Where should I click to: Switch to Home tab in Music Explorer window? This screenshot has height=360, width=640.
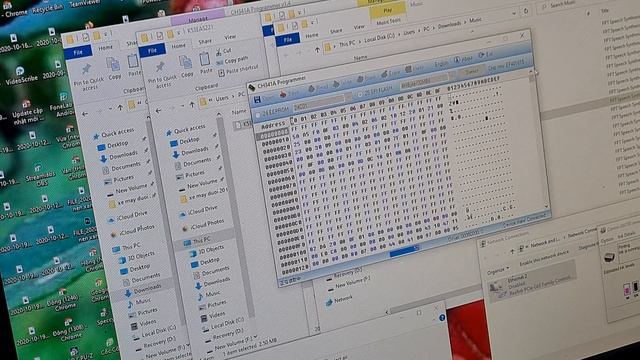tap(312, 35)
